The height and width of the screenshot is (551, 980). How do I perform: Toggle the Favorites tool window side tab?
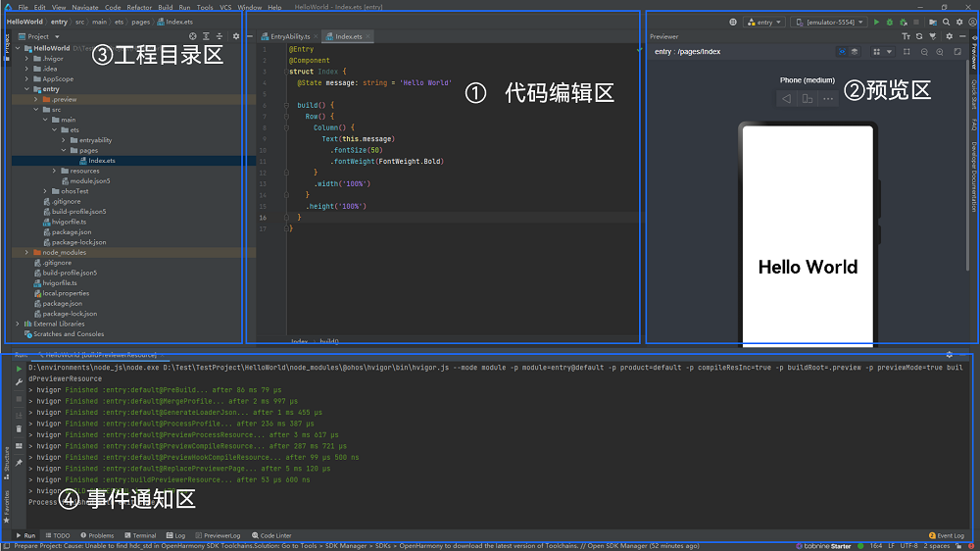coord(6,507)
